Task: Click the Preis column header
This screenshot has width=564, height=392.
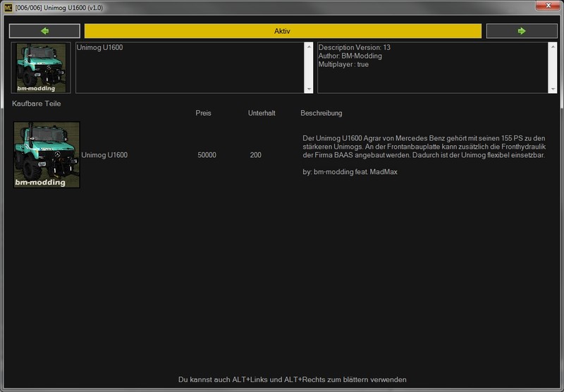Action: point(203,114)
